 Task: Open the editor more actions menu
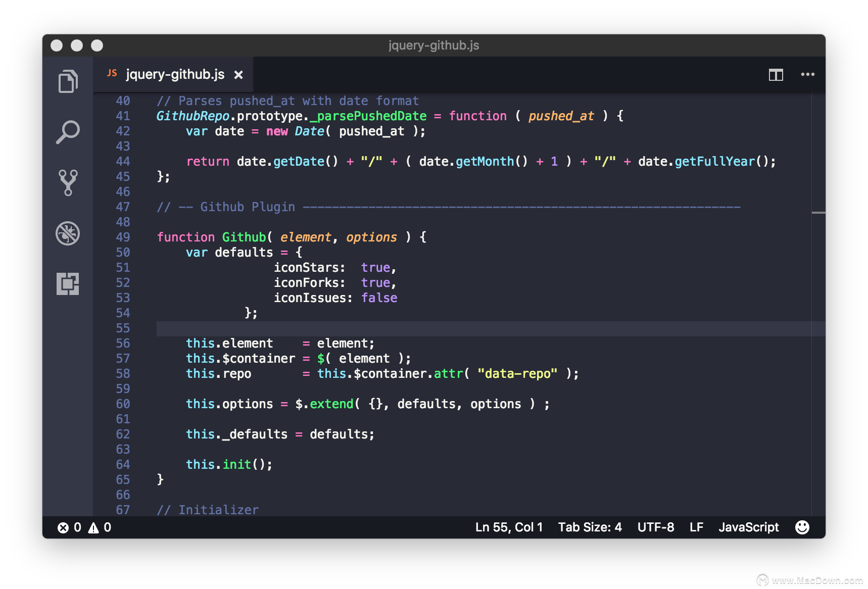click(807, 74)
